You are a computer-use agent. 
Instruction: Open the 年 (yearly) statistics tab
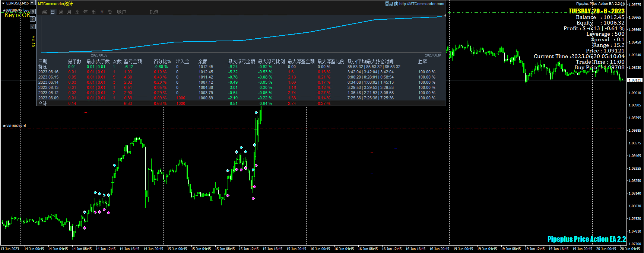click(86, 12)
